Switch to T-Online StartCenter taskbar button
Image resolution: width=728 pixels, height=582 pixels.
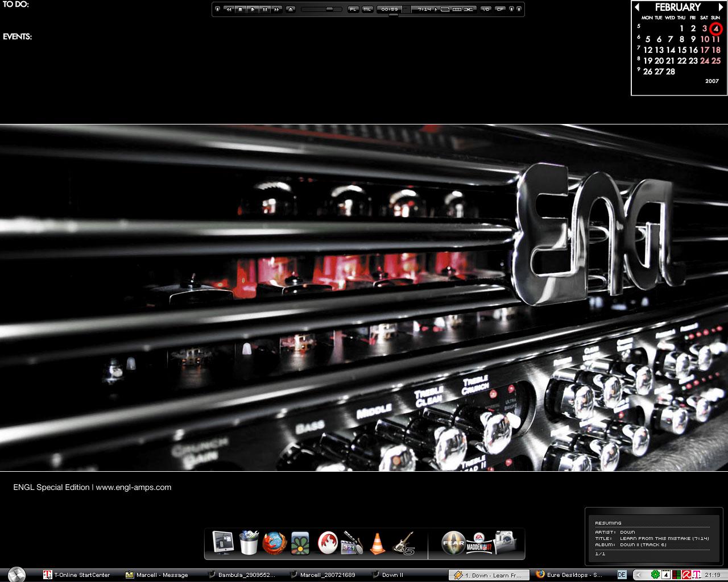pos(77,575)
